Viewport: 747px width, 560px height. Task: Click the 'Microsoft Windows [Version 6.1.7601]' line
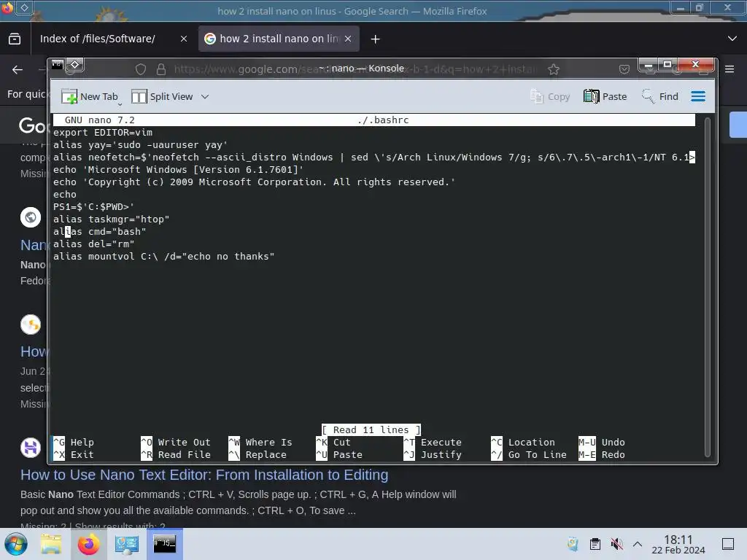(x=178, y=169)
